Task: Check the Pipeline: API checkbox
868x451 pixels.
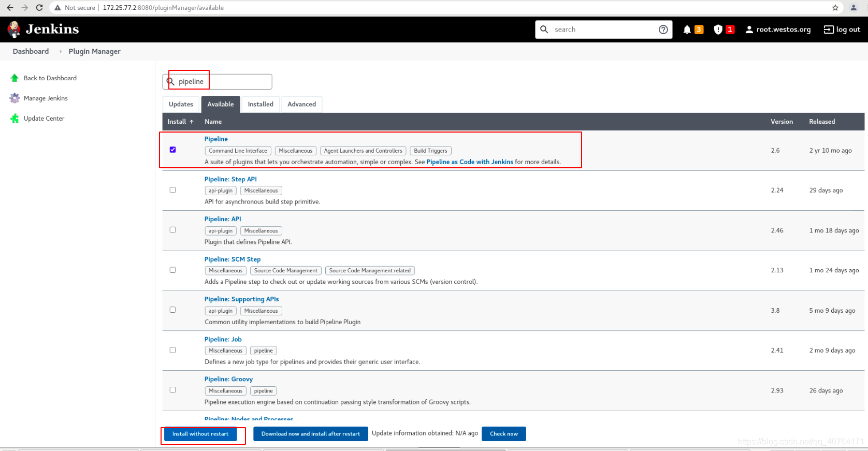Action: click(173, 230)
